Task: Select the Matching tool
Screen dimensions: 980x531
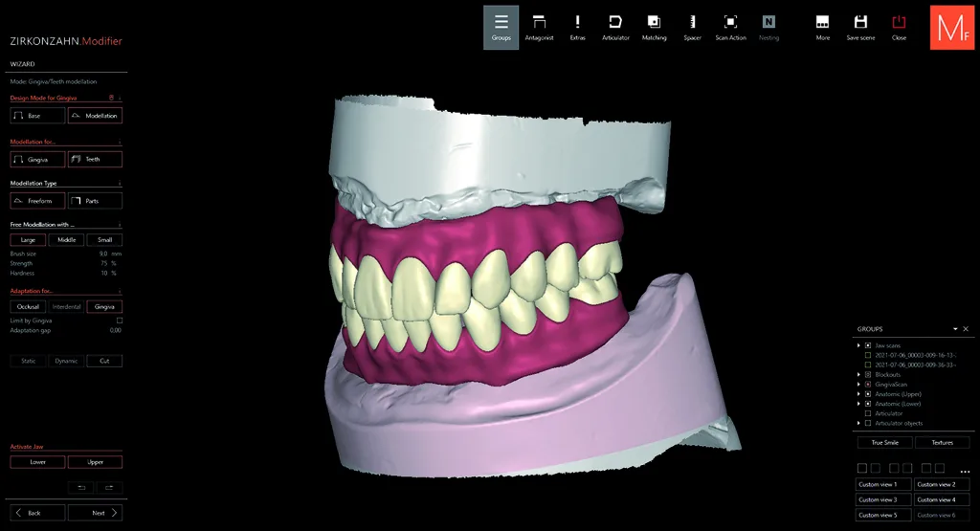Action: [x=654, y=28]
